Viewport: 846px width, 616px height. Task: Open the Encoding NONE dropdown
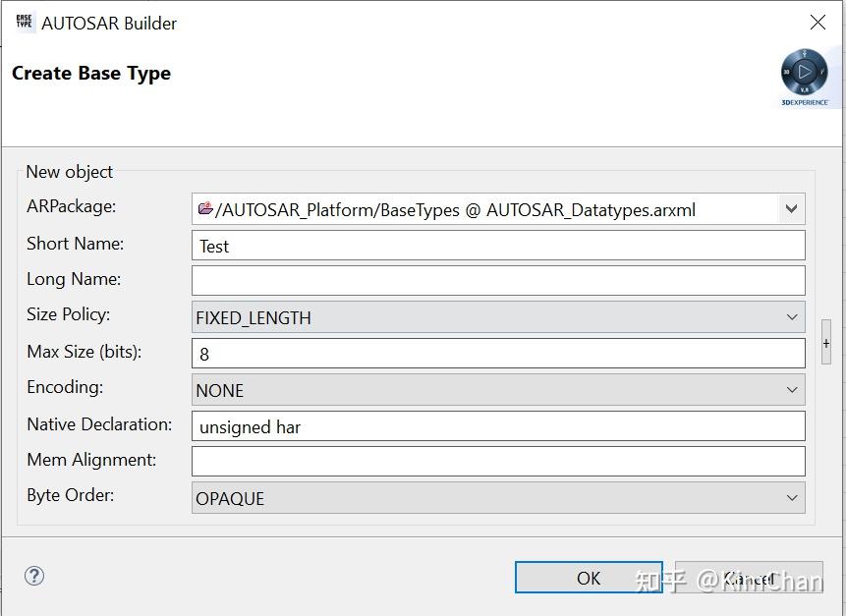click(x=498, y=390)
